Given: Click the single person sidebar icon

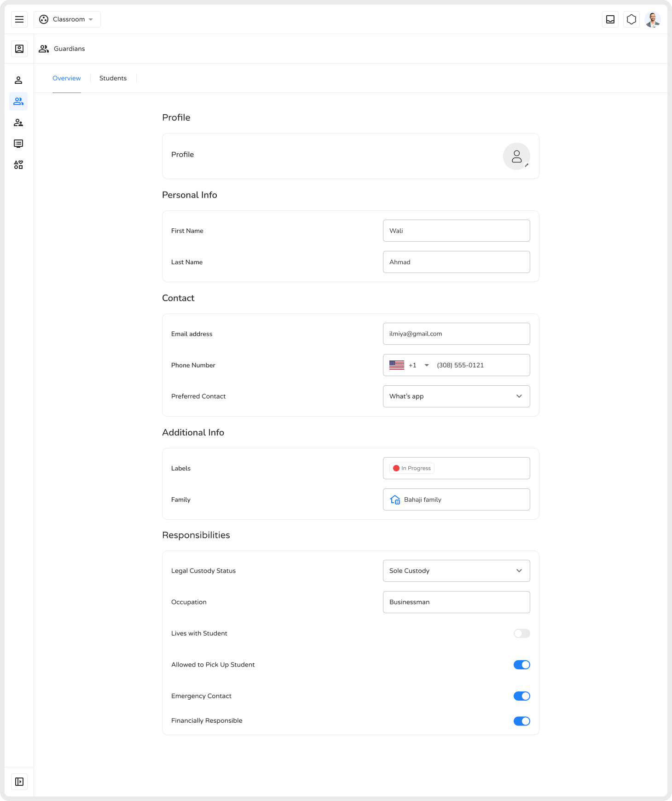Looking at the screenshot, I should click(x=18, y=80).
